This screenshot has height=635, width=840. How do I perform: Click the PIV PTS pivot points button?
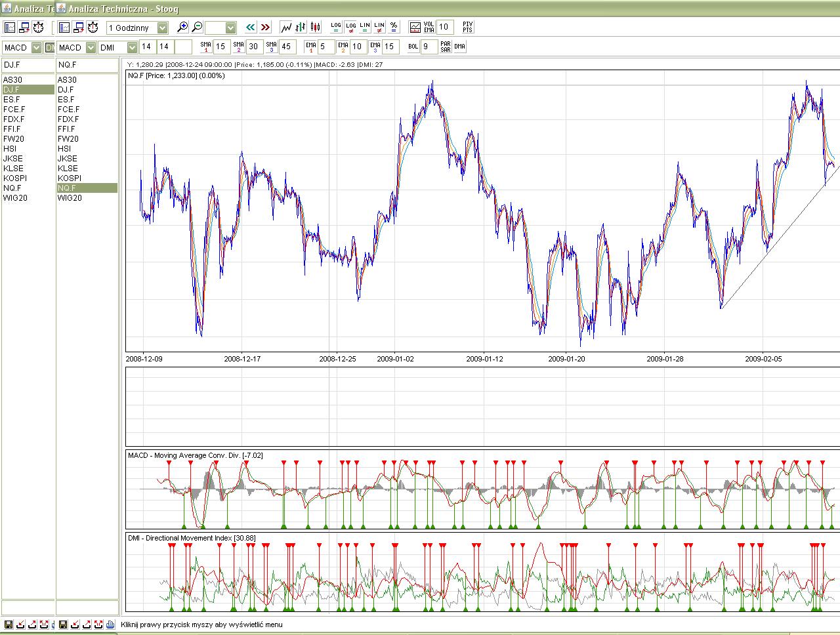pyautogui.click(x=467, y=28)
